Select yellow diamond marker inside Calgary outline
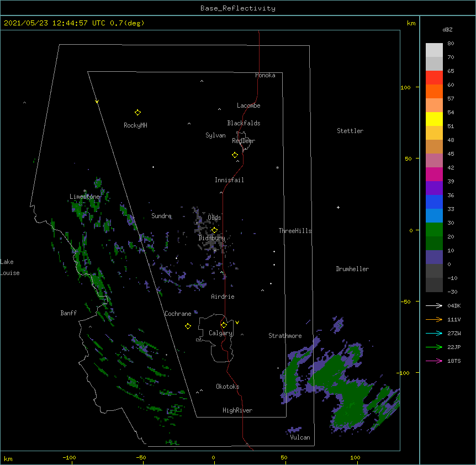The image size is (476, 465). pyautogui.click(x=224, y=325)
